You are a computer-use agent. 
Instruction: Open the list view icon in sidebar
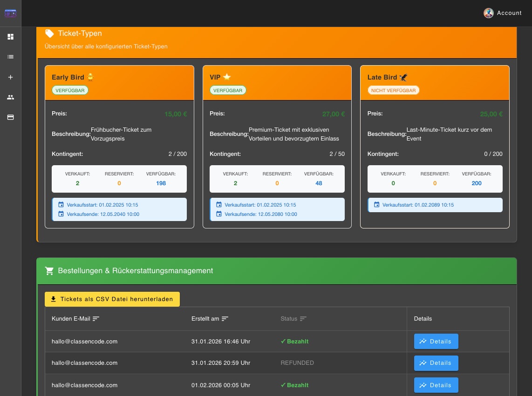[x=10, y=57]
